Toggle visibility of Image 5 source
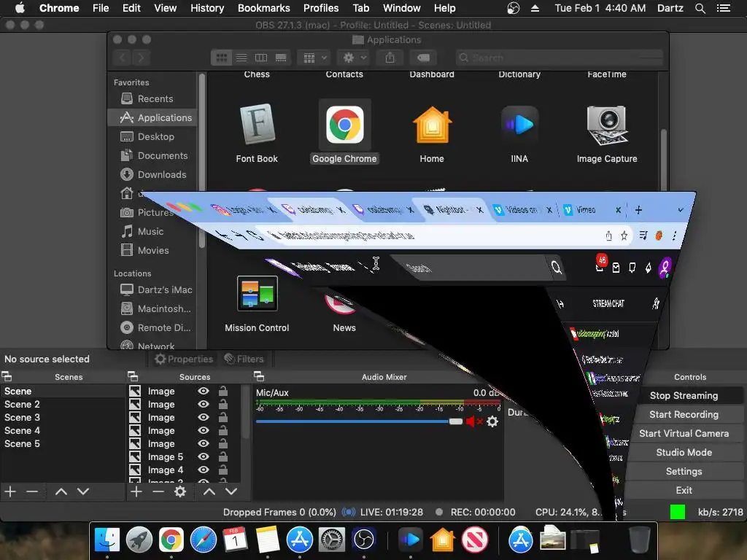 click(204, 456)
